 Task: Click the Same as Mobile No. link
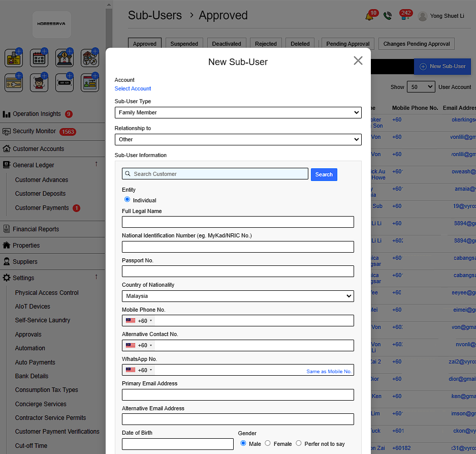329,372
